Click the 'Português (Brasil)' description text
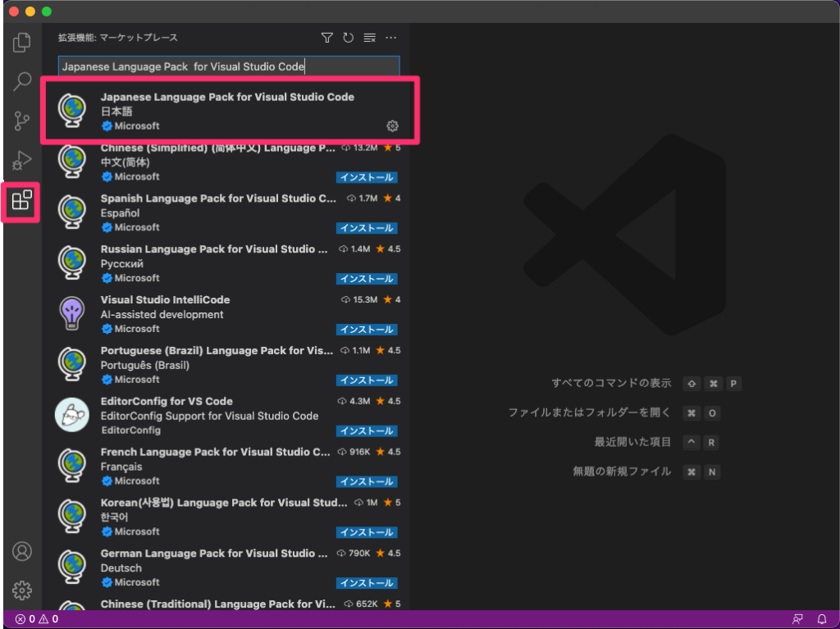The height and width of the screenshot is (629, 840). (x=144, y=366)
